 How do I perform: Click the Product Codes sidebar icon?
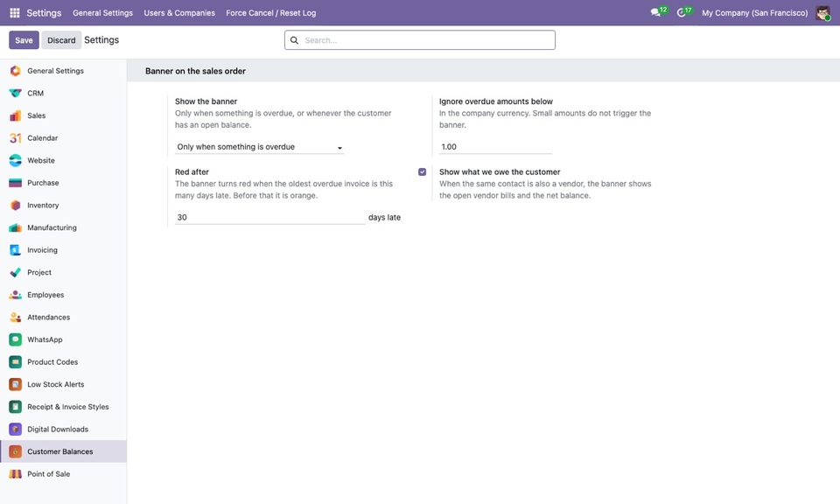point(16,362)
